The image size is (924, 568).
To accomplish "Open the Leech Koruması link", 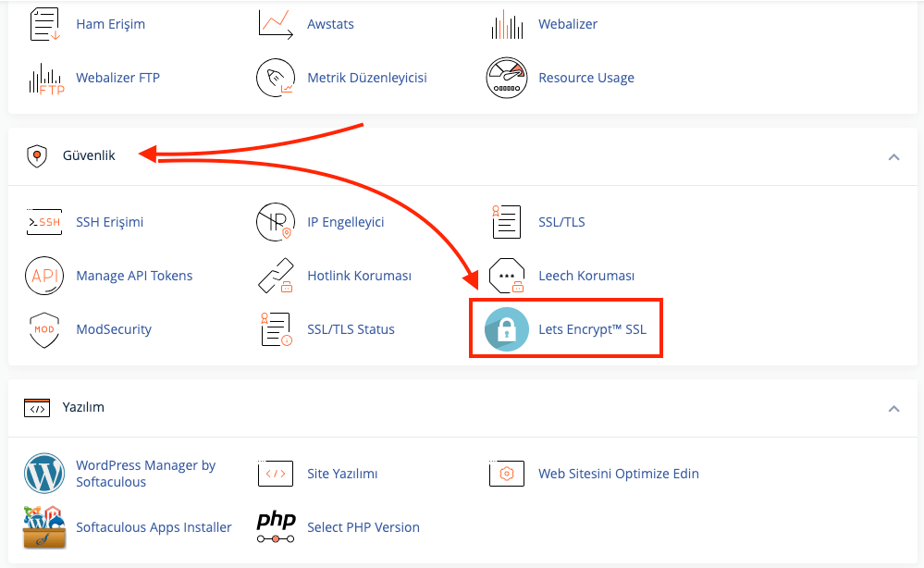I will point(586,276).
